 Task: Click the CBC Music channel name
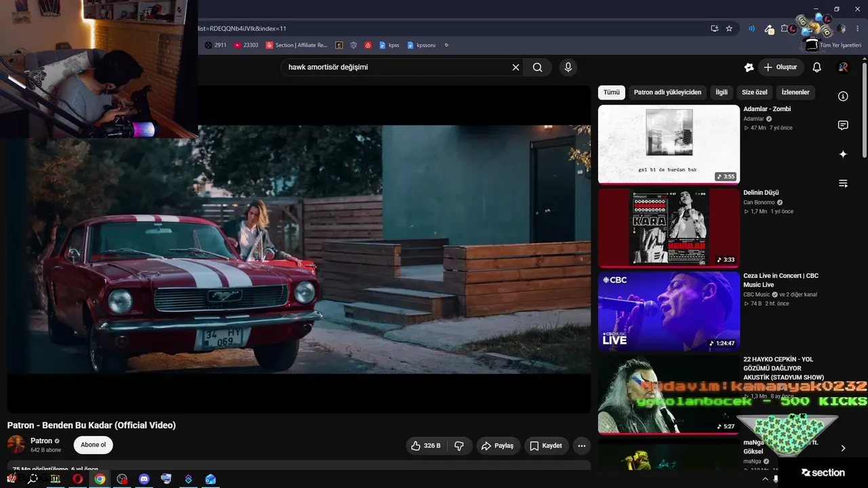coord(757,294)
